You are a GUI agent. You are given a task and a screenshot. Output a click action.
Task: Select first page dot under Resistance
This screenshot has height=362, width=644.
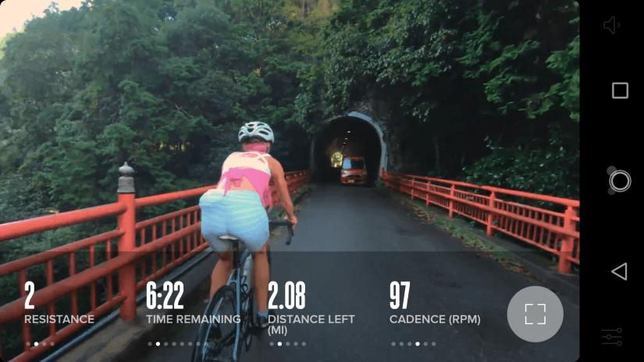tap(28, 344)
